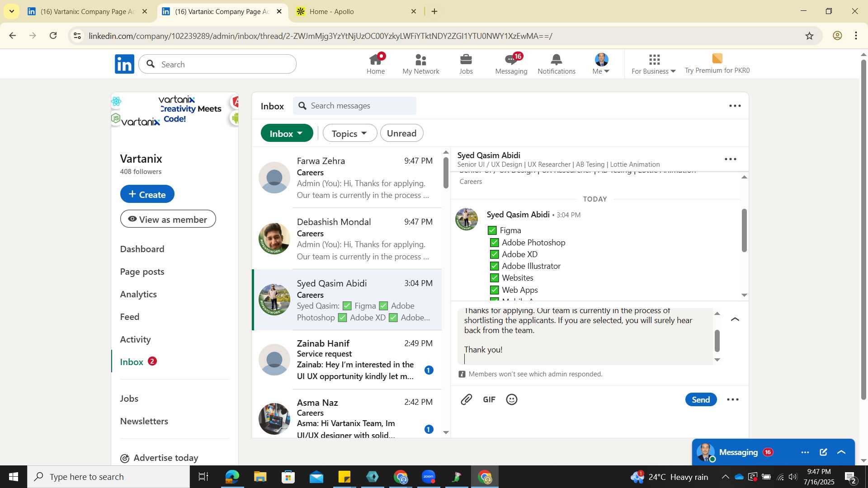Open inbox options three-dot menu
The image size is (868, 488).
(x=735, y=106)
